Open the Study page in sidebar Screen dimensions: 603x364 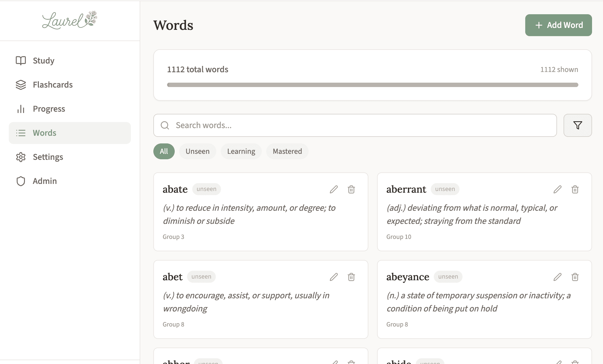coord(43,60)
